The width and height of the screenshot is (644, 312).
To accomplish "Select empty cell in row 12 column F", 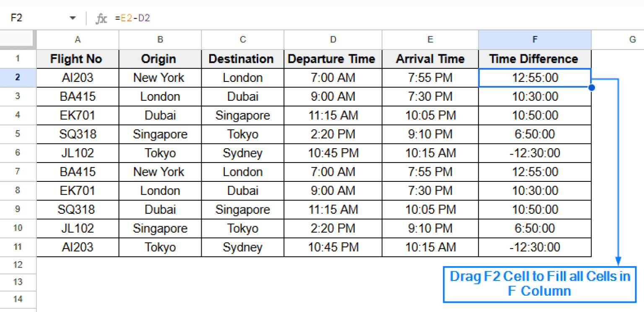I will click(535, 265).
